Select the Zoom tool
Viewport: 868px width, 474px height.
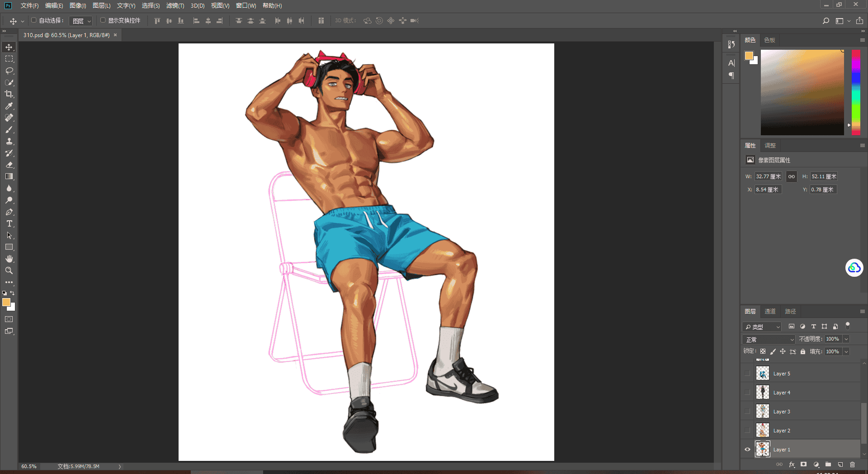pyautogui.click(x=9, y=270)
